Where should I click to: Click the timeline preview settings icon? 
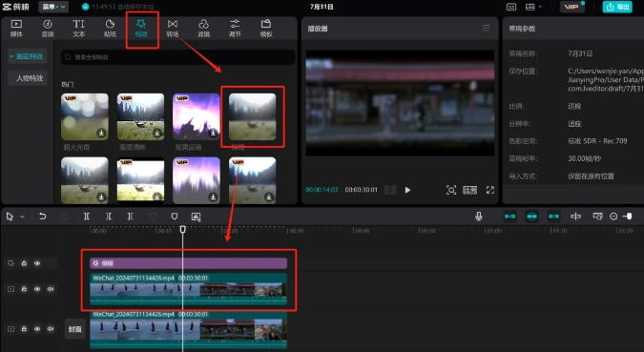tap(597, 217)
